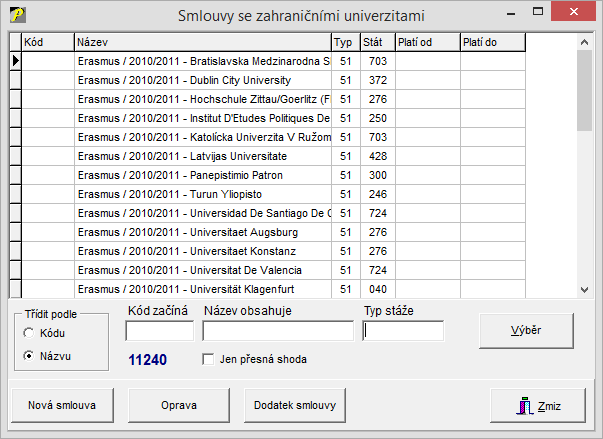
Task: Click the app icon in the title bar
Action: point(17,14)
